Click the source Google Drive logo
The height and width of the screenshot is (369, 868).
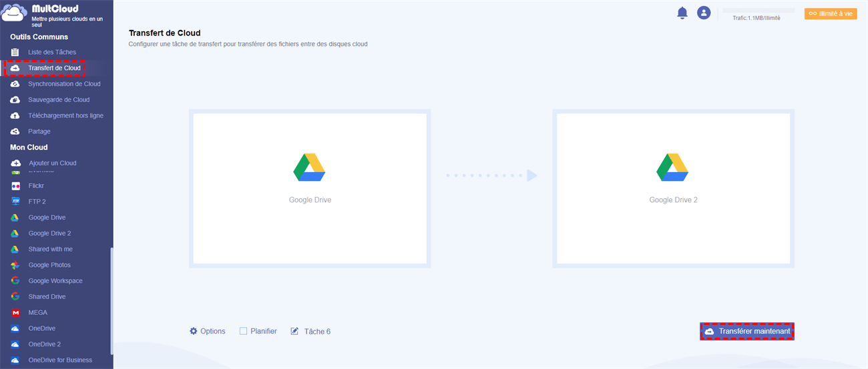[x=310, y=167]
